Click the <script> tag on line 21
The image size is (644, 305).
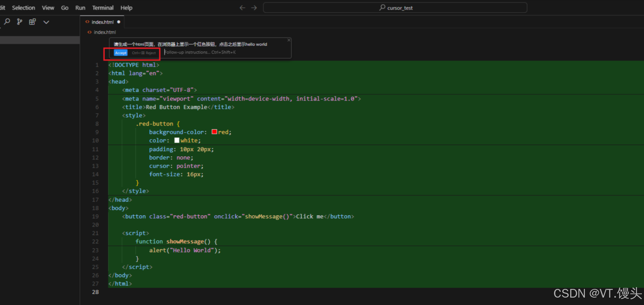[x=136, y=233]
